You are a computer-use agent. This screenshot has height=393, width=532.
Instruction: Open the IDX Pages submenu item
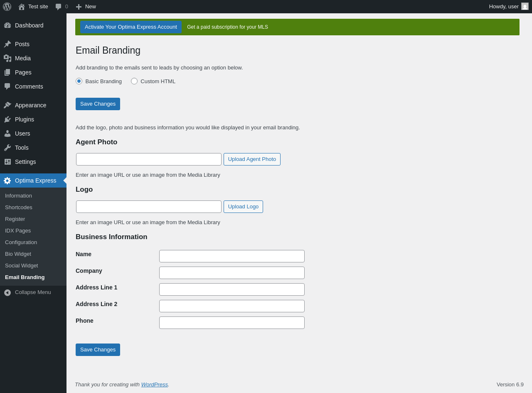[x=18, y=230]
